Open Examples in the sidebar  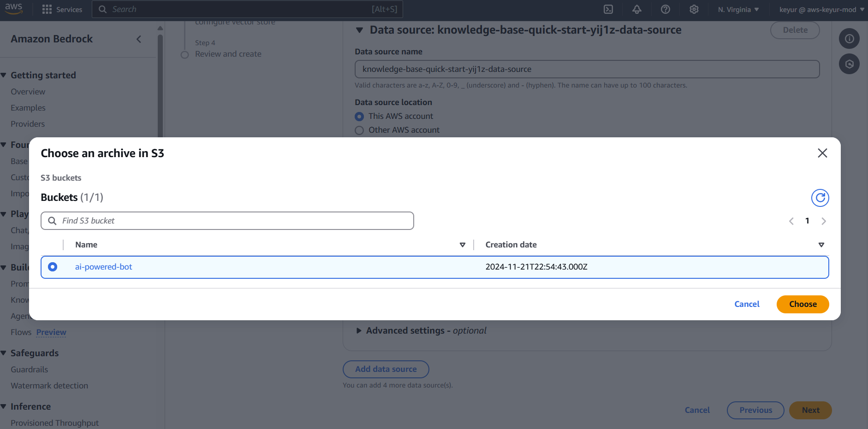pyautogui.click(x=28, y=108)
